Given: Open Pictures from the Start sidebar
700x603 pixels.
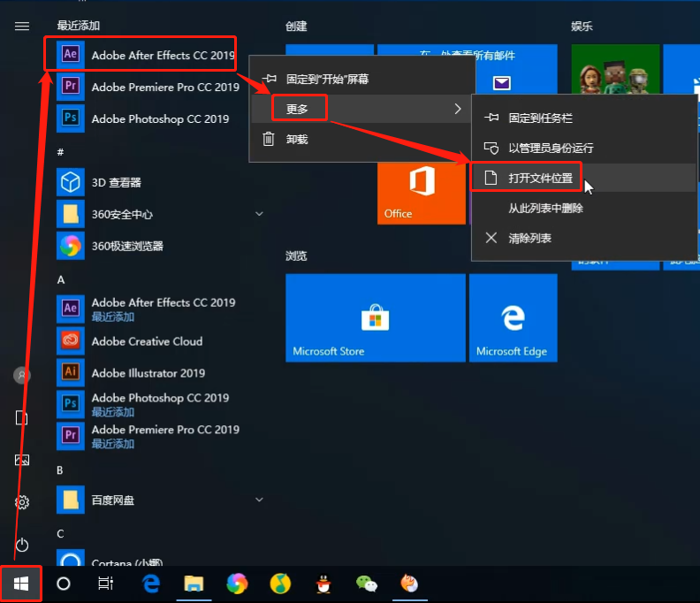Looking at the screenshot, I should click(x=22, y=460).
